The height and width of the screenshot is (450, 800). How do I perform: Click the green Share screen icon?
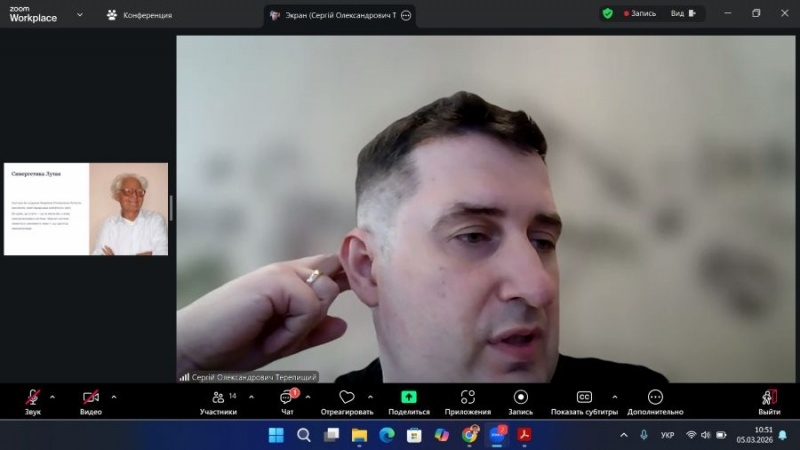[x=409, y=397]
